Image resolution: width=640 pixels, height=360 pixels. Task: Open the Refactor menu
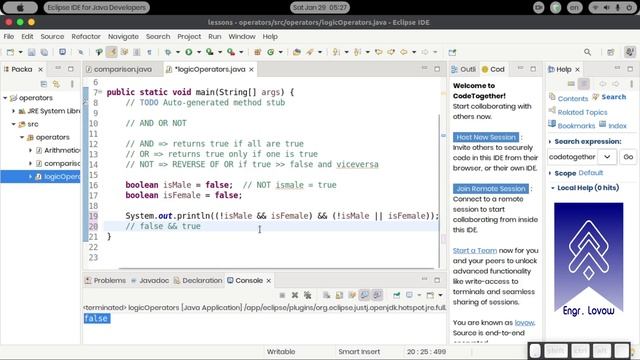click(86, 36)
